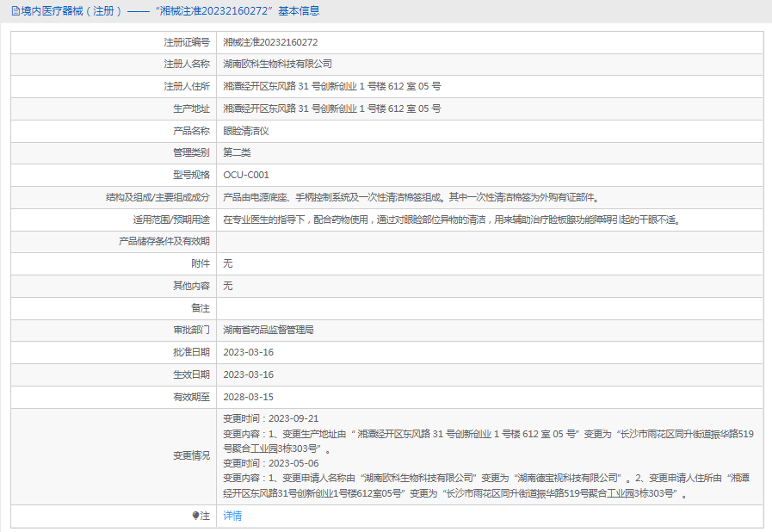Screen dimensions: 772x532
Task: Click the 管理类别 label
Action: (x=191, y=152)
